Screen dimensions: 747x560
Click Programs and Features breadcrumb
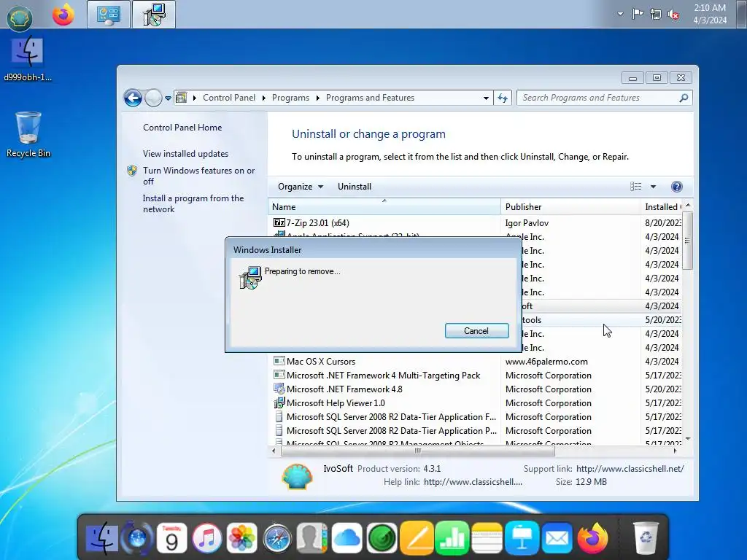point(370,98)
